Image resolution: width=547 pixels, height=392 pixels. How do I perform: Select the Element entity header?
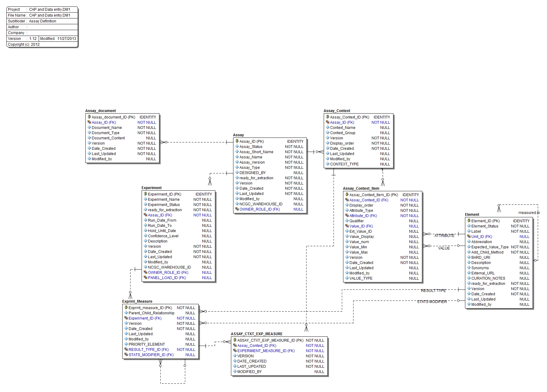(x=471, y=215)
